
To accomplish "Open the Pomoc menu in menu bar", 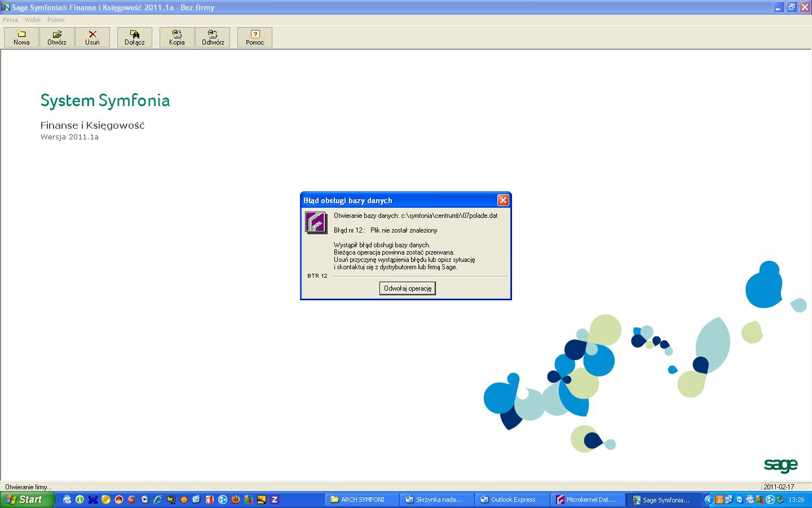I will click(56, 20).
